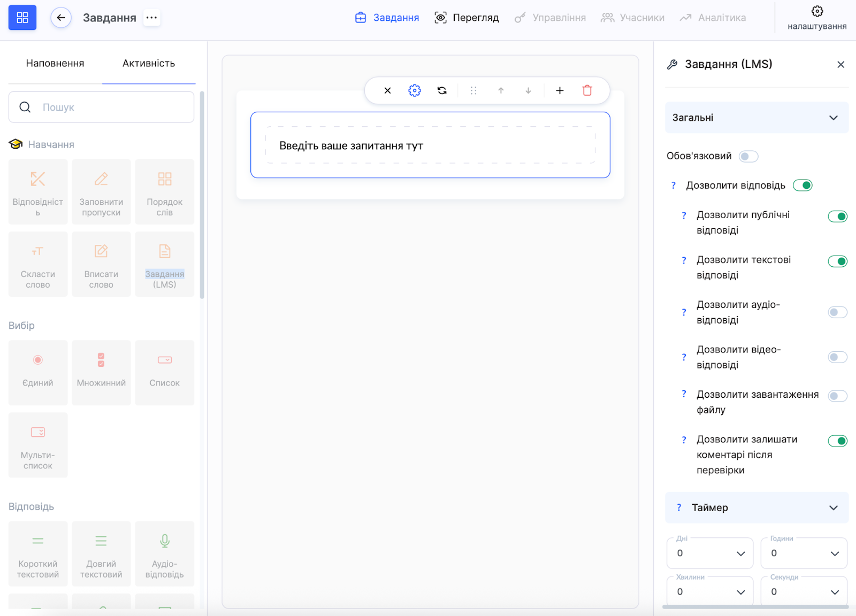Click the trash icon to delete block
856x616 pixels.
(587, 90)
